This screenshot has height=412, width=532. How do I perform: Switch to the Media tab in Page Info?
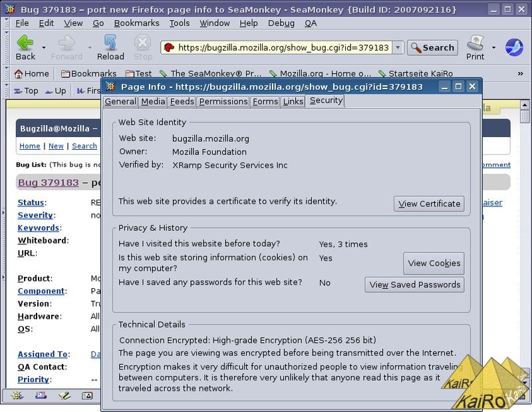tap(153, 102)
